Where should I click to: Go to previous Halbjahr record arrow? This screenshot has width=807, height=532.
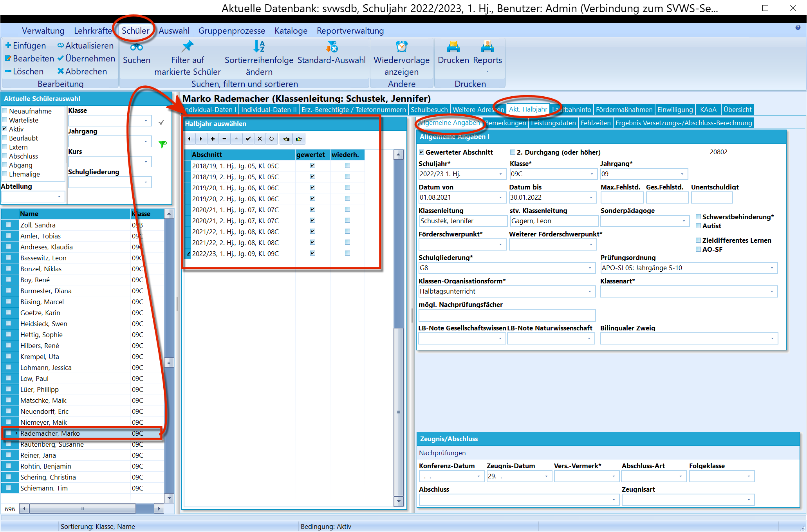tap(189, 139)
